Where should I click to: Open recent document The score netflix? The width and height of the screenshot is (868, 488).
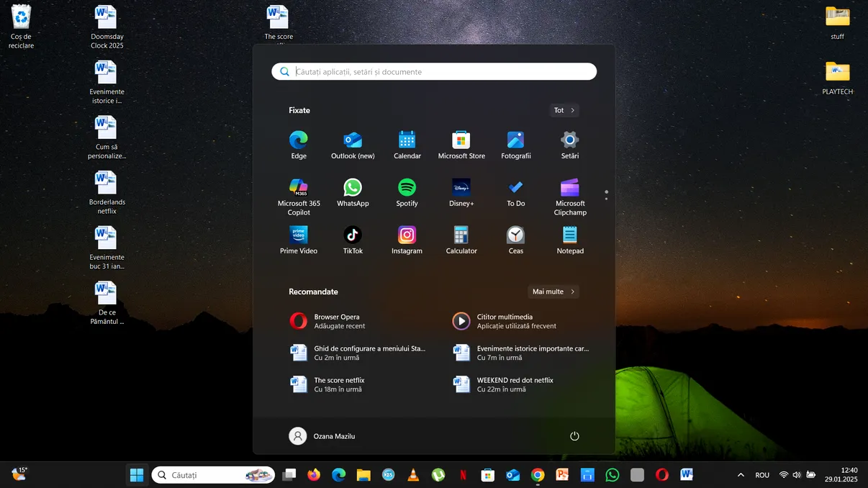coord(339,384)
